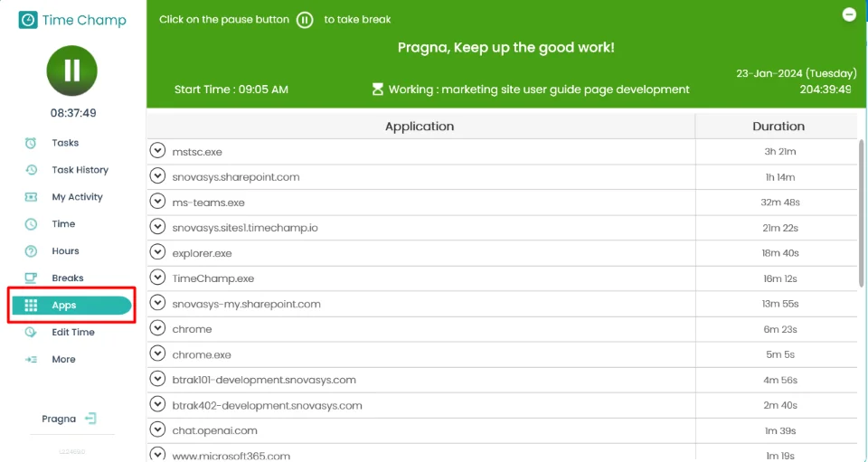Image resolution: width=868 pixels, height=462 pixels.
Task: Click the Hours icon in sidebar
Action: click(31, 251)
